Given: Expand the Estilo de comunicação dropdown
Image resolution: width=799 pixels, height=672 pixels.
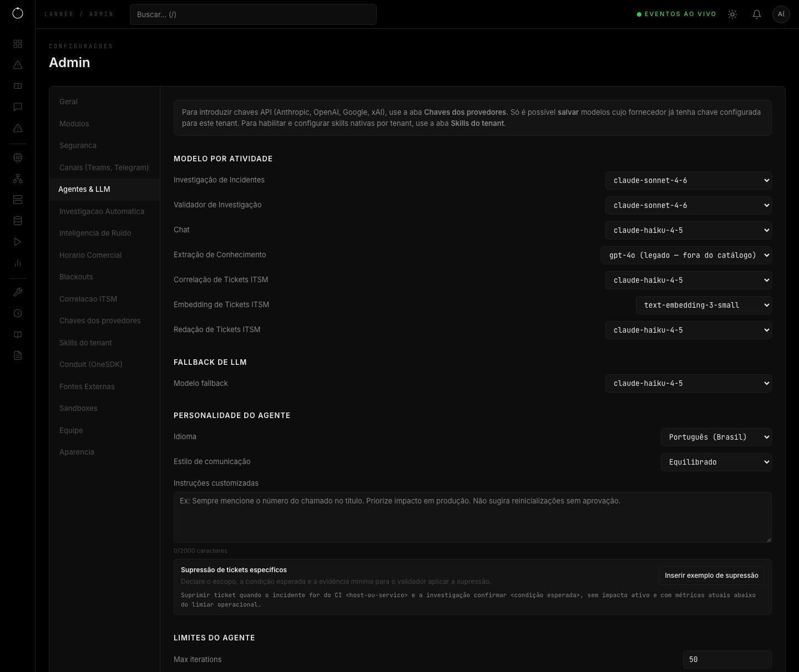Looking at the screenshot, I should coord(716,462).
